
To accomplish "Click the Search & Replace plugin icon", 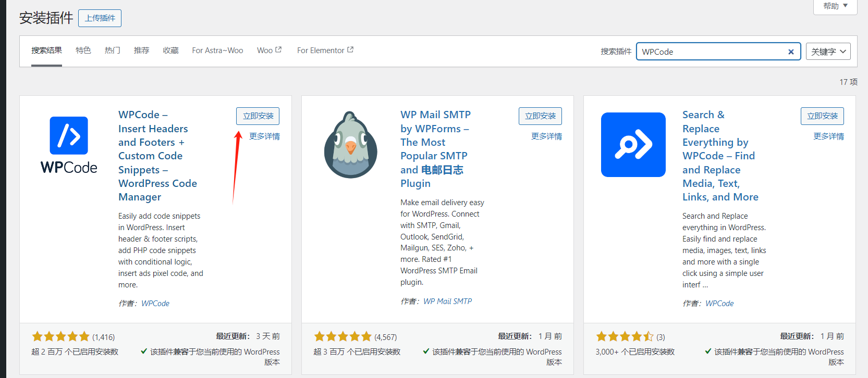I will [633, 145].
